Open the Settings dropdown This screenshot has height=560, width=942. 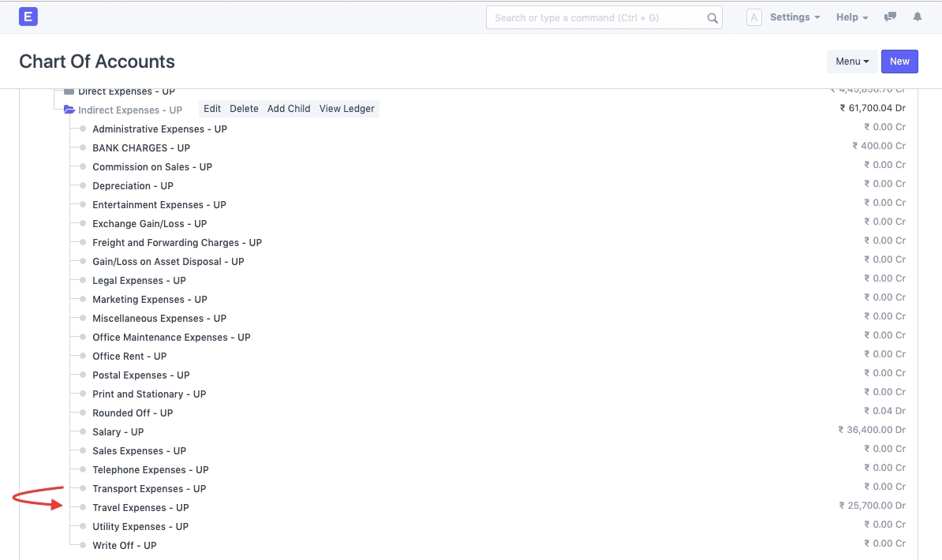(x=794, y=17)
